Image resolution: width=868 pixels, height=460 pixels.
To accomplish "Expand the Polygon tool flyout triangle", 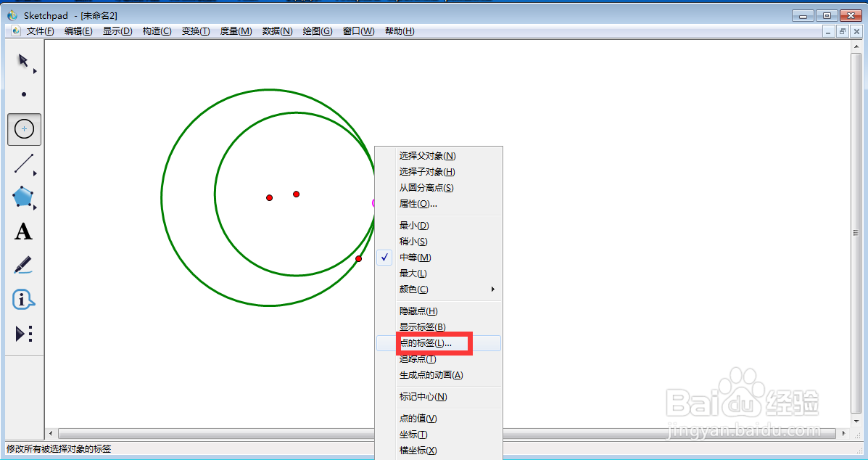I will click(35, 208).
